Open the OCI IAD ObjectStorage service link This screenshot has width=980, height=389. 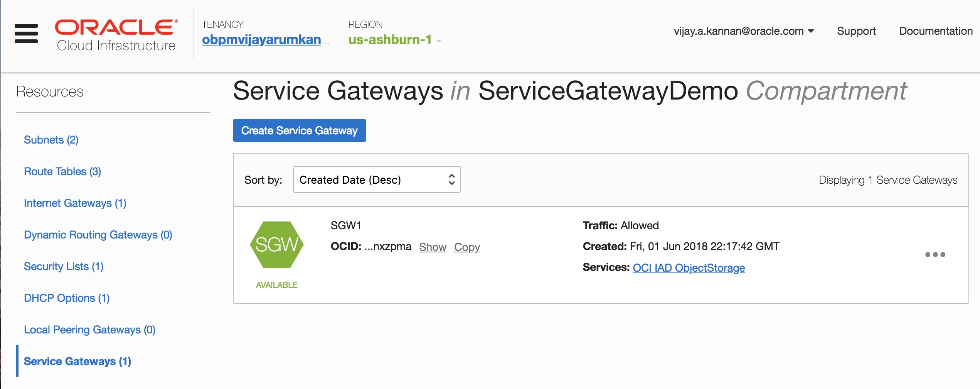689,268
